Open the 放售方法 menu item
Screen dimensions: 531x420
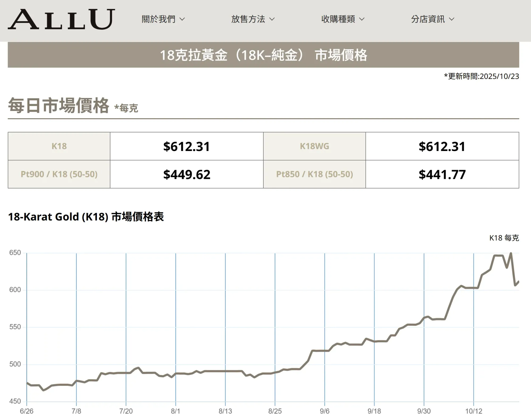[248, 19]
